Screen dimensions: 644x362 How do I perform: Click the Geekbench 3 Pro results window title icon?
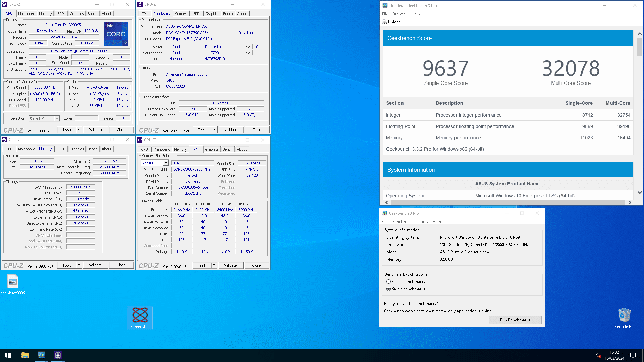[x=385, y=5]
